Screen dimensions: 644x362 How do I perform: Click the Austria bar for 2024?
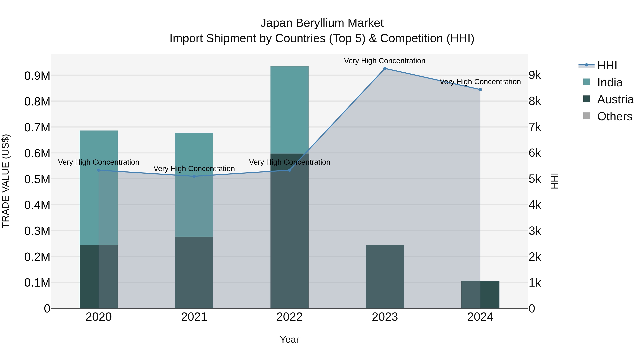click(480, 295)
